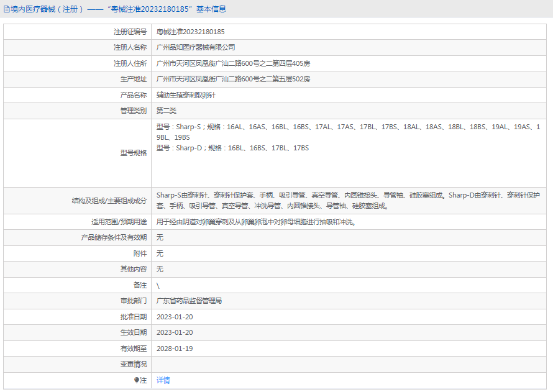Click the 产品名称 row label
Screen dimensions: 553x392
pos(134,95)
